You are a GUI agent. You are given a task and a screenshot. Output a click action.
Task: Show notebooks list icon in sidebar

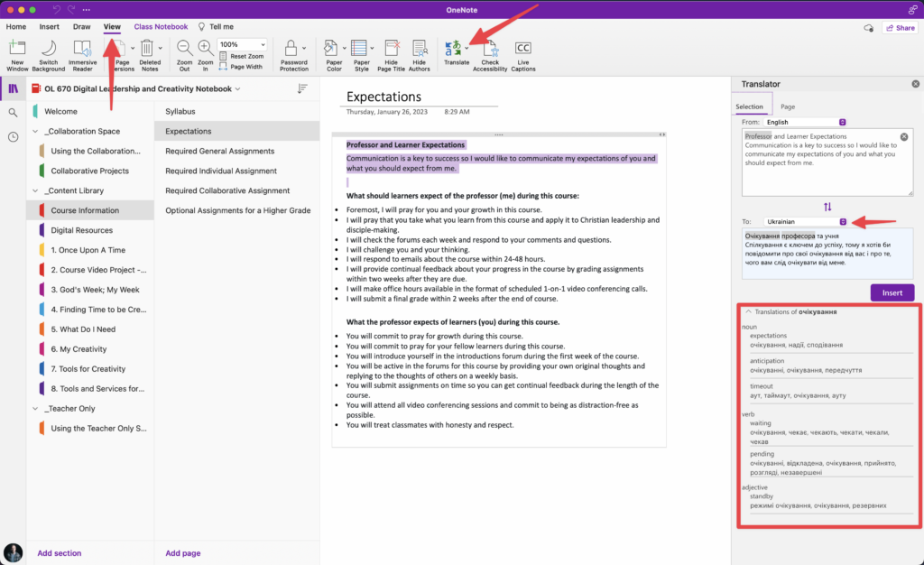[13, 88]
